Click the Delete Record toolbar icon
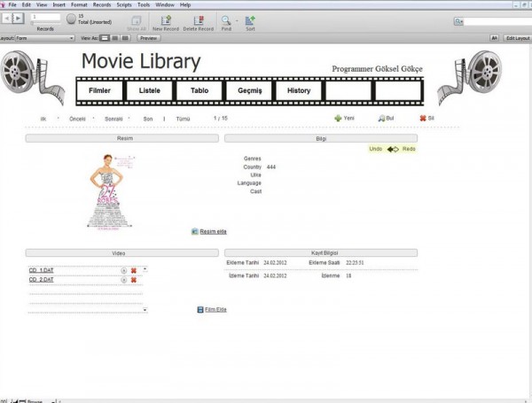This screenshot has height=403, width=532. [x=198, y=19]
